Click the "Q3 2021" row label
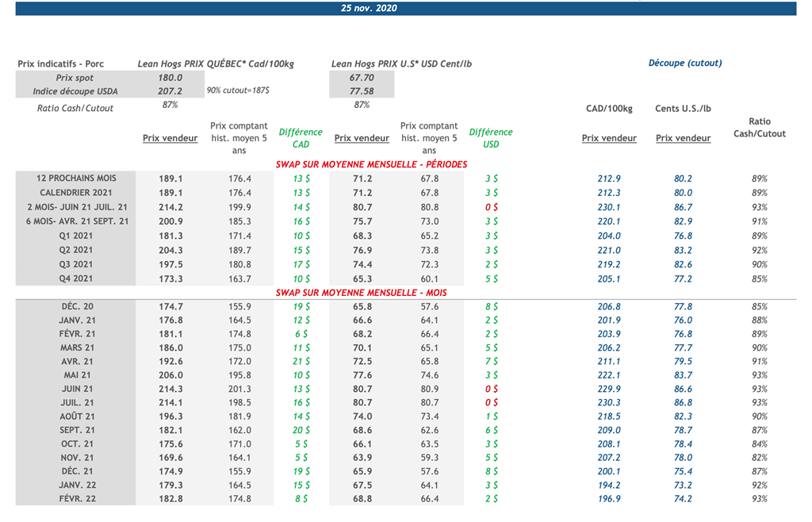Screen dimensions: 812x522 tap(77, 264)
